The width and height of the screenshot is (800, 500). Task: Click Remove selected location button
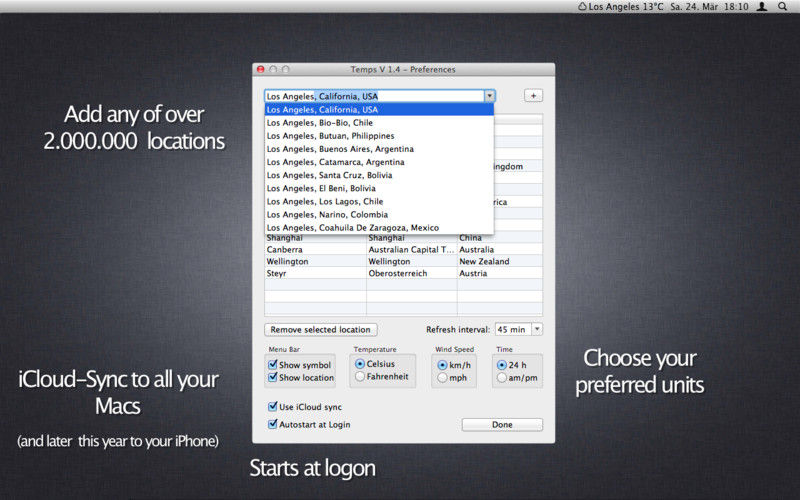coord(321,330)
